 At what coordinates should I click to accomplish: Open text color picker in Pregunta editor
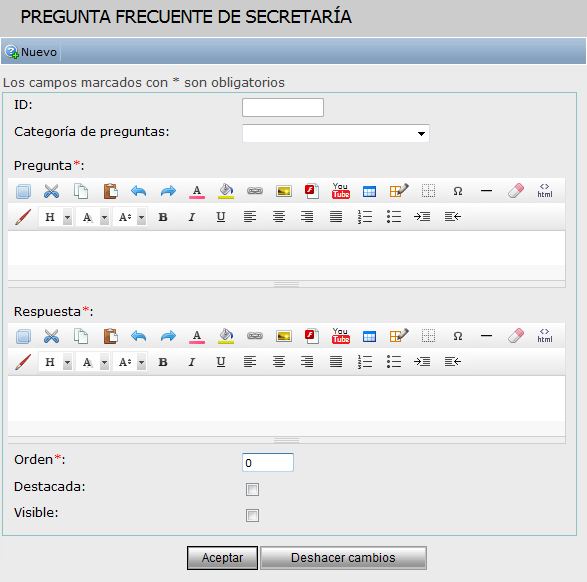[197, 191]
